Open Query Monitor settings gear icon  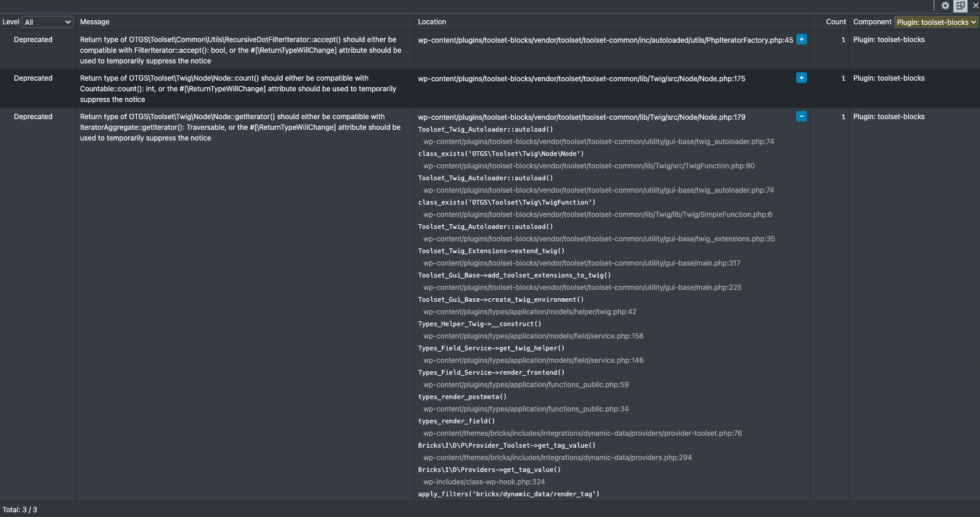click(945, 5)
